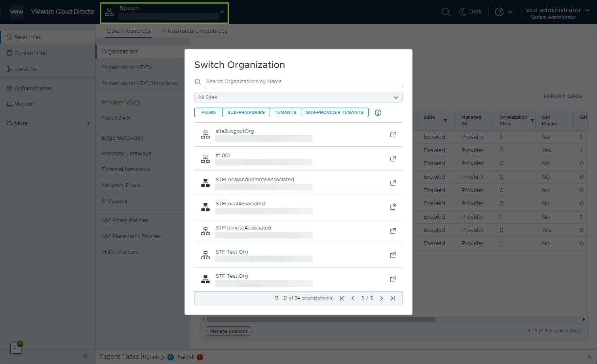Open Monitor in navigation

pos(48,104)
